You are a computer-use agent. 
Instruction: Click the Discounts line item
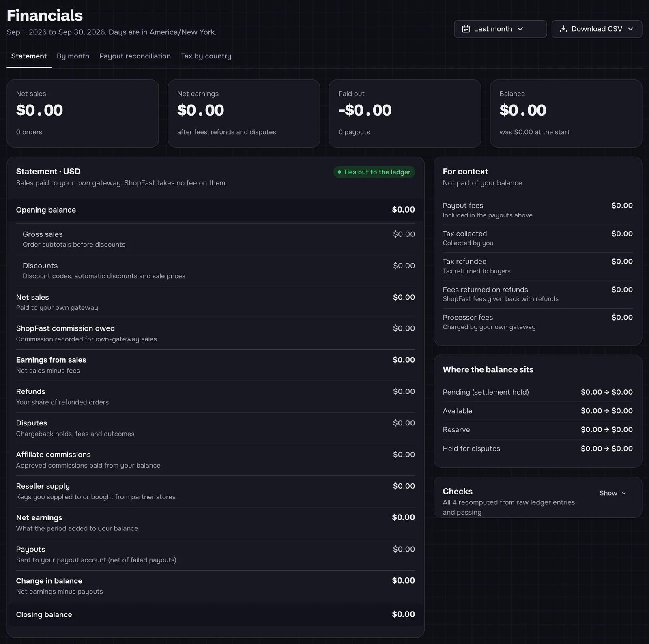(x=215, y=271)
